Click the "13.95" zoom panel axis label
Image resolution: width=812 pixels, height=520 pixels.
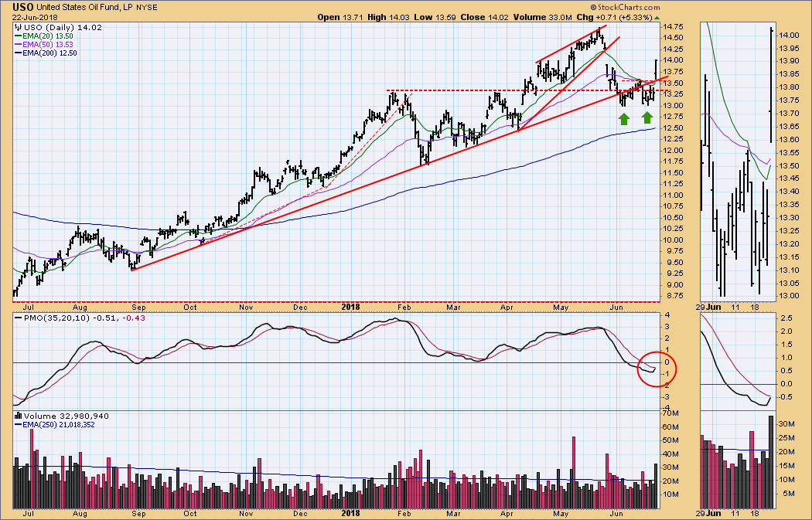click(788, 49)
